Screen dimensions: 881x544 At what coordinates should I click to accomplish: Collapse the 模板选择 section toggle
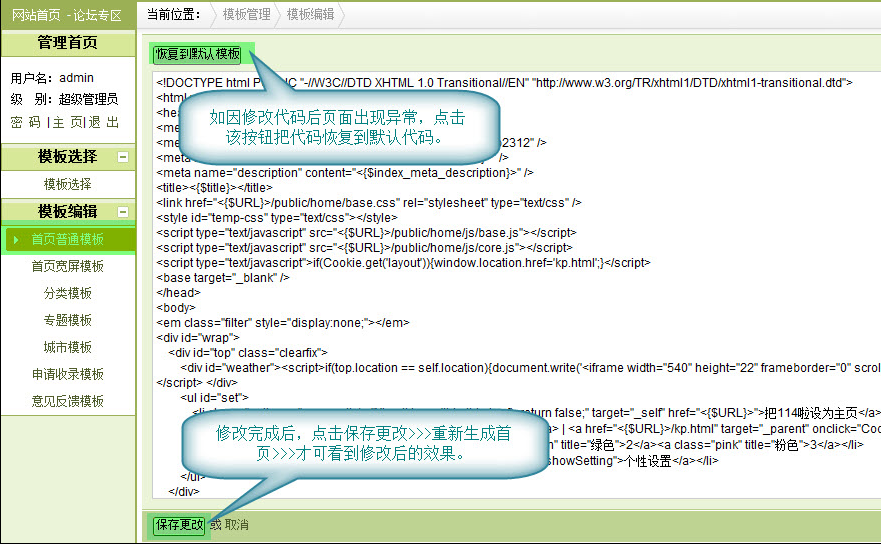coord(123,157)
